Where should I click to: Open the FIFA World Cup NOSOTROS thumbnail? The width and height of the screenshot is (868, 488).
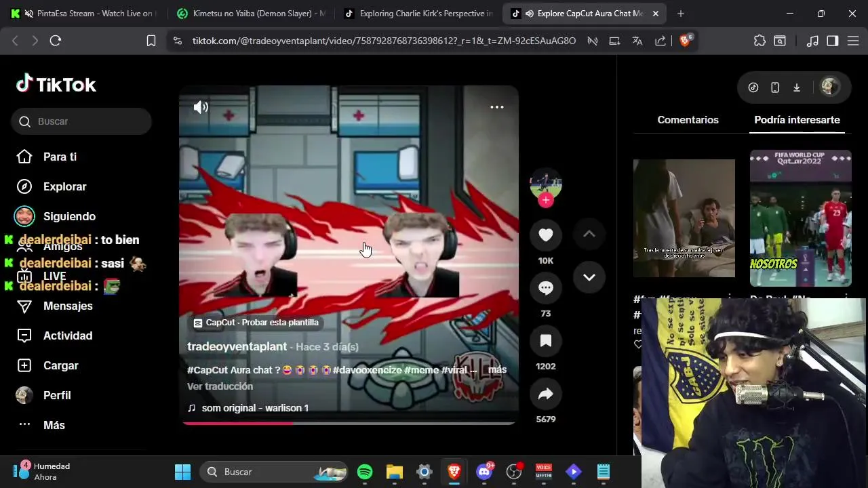801,218
